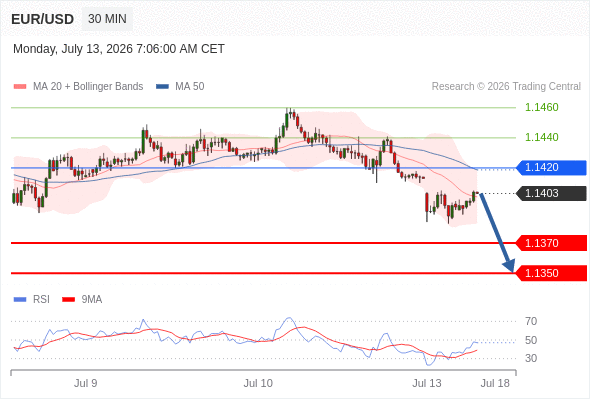Click the RSI 30 axis value

click(x=531, y=358)
